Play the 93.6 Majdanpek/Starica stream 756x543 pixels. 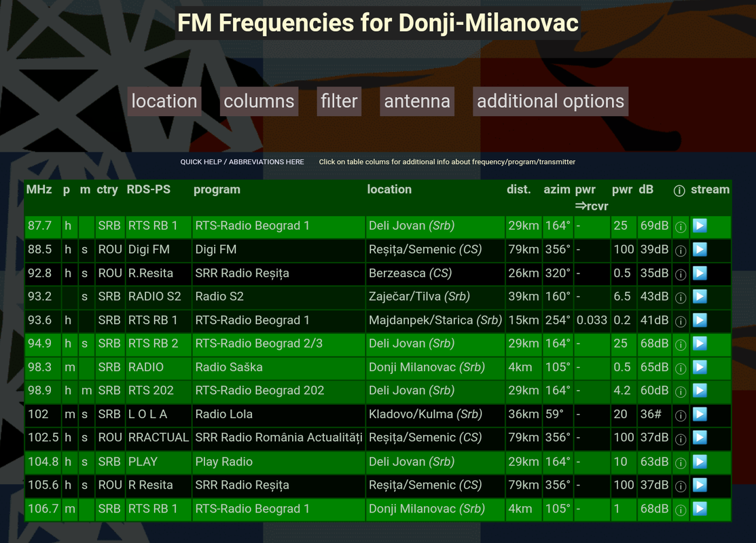pos(700,320)
